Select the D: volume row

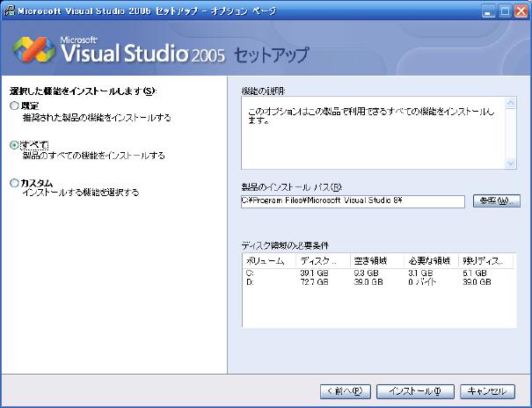[378, 282]
